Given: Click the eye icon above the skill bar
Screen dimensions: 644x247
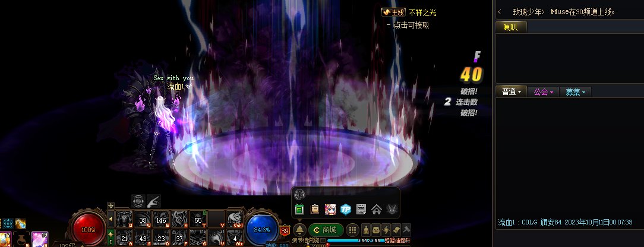Looking at the screenshot, I should click(138, 201).
